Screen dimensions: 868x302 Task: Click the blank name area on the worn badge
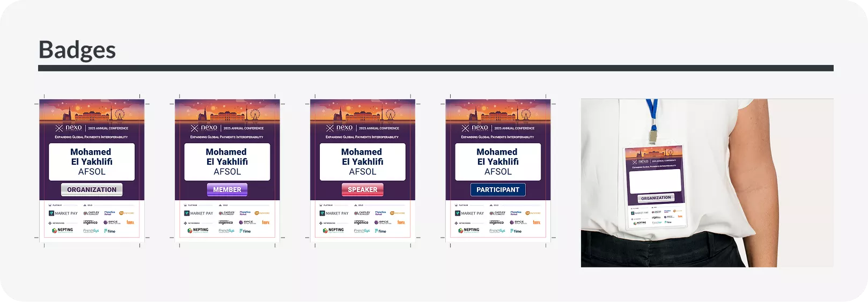point(654,181)
